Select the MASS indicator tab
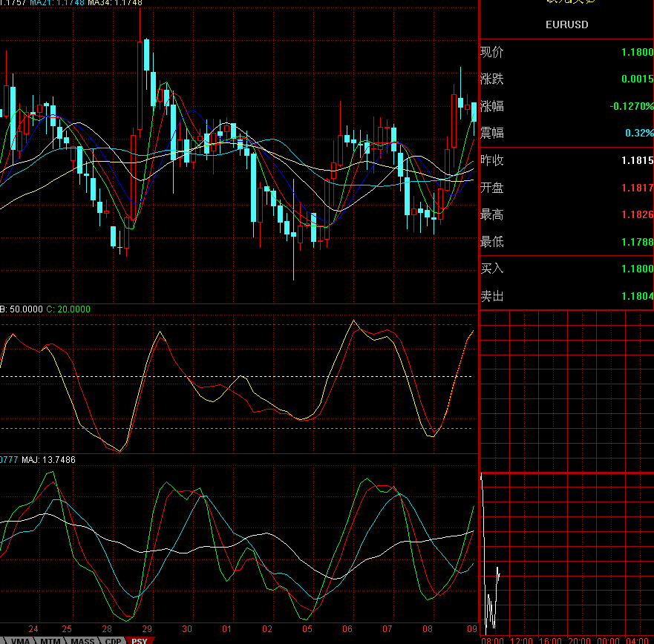The height and width of the screenshot is (644, 654). 83,640
